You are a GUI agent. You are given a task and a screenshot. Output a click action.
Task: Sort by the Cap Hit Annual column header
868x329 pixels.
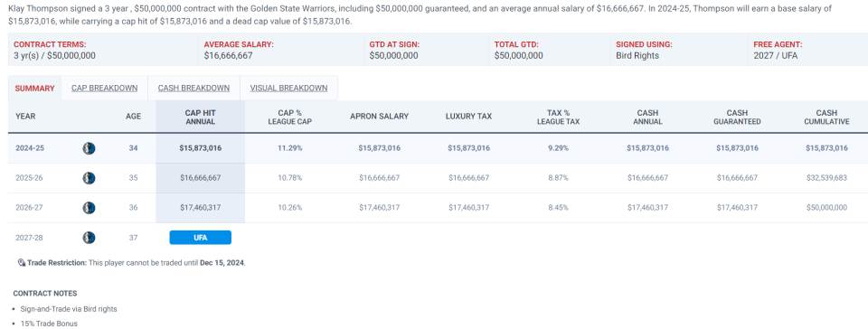point(201,117)
